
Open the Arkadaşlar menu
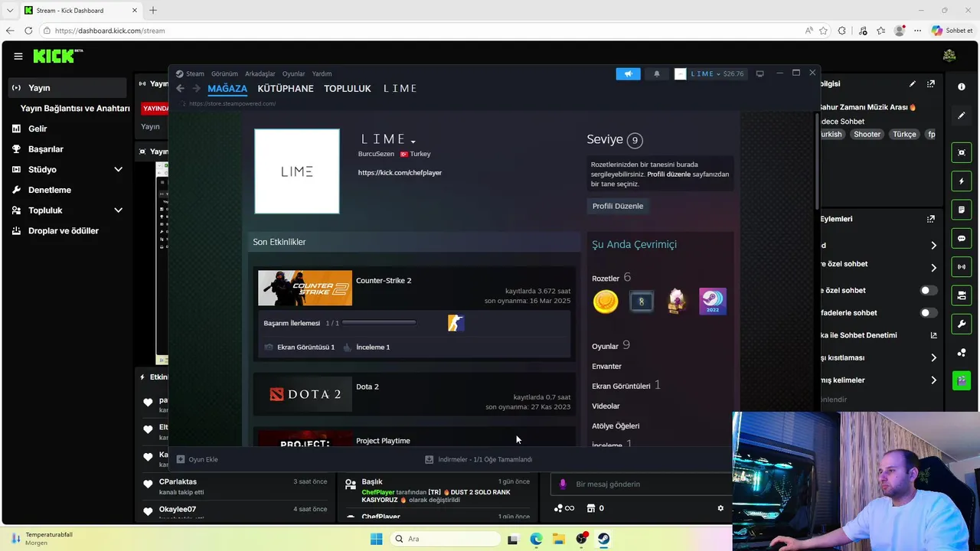(260, 74)
